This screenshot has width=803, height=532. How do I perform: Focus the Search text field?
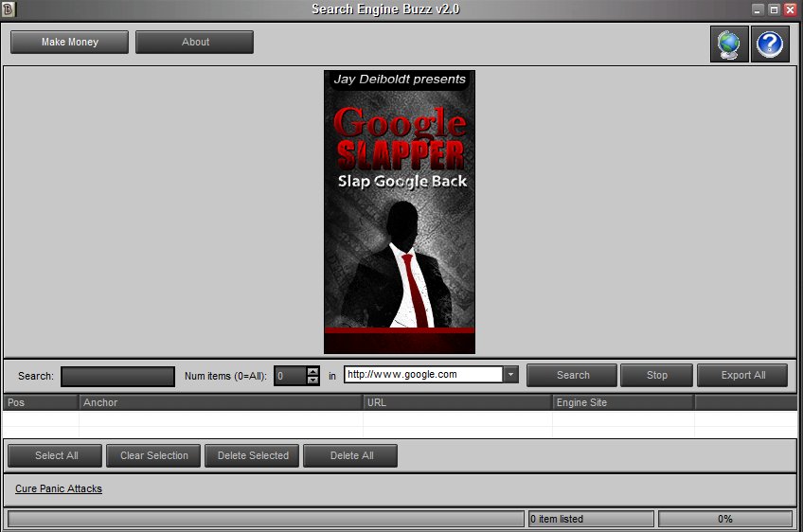(117, 377)
